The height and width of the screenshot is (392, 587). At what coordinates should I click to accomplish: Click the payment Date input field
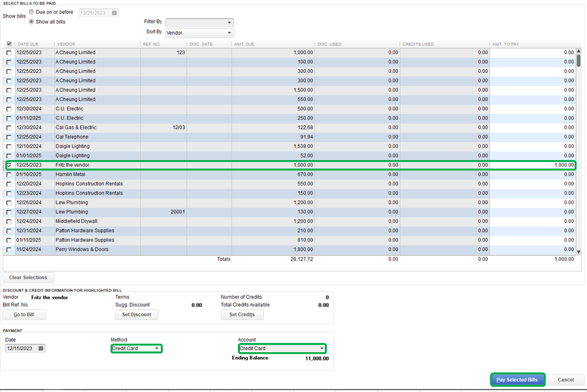pos(20,349)
